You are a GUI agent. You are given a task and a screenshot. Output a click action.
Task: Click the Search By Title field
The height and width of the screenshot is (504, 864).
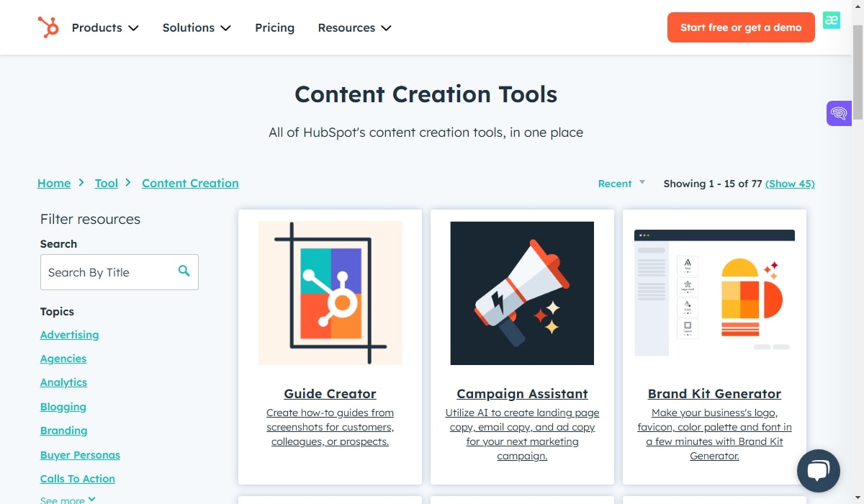click(x=108, y=272)
